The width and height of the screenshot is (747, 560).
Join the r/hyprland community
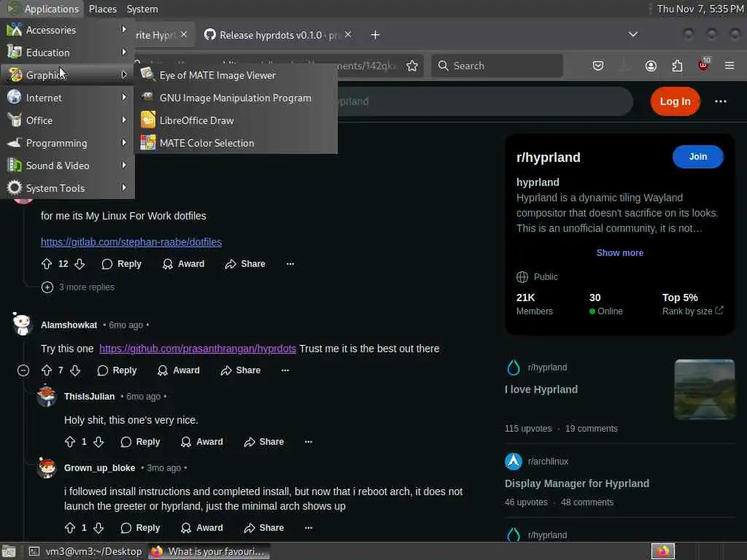click(698, 157)
